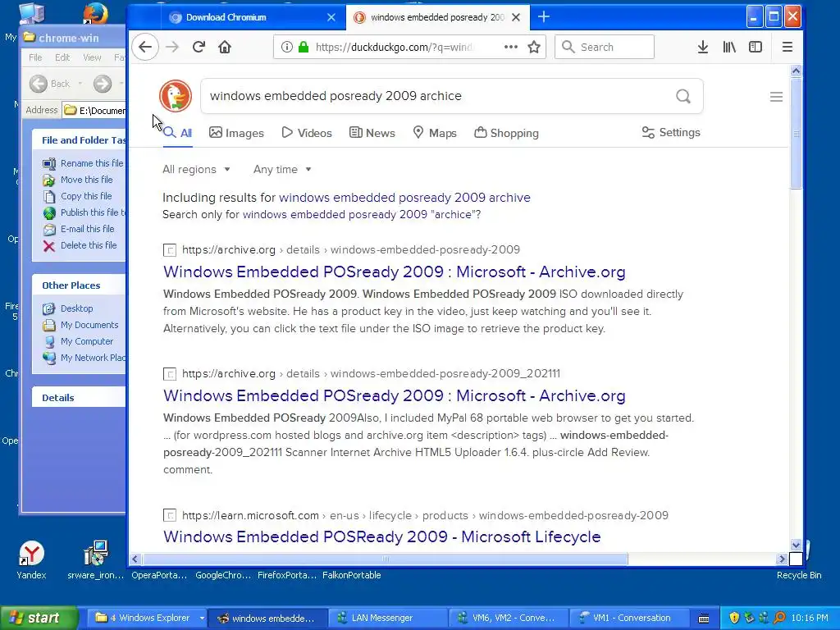Image resolution: width=840 pixels, height=630 pixels.
Task: Open the posready-2009_202111 Archive.org result
Action: pyautogui.click(x=395, y=395)
